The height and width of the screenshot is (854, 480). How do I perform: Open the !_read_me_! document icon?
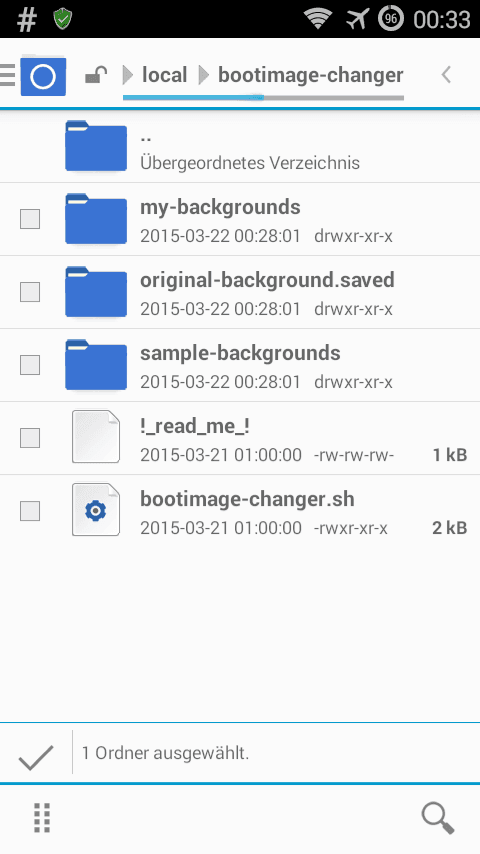click(x=96, y=437)
